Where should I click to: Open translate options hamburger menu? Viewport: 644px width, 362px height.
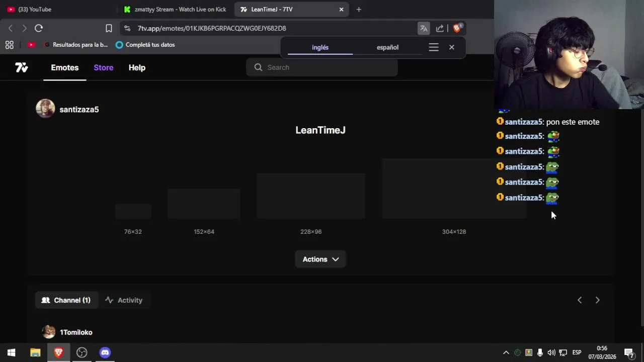[434, 47]
